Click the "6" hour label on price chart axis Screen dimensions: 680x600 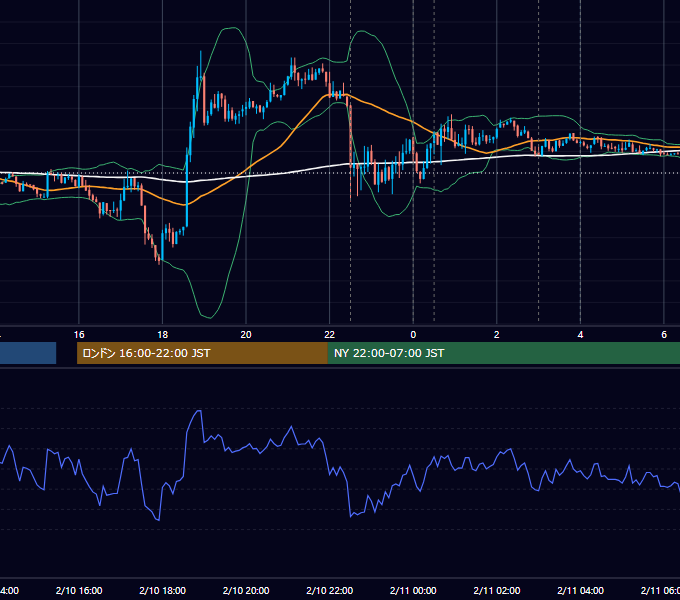click(x=664, y=335)
